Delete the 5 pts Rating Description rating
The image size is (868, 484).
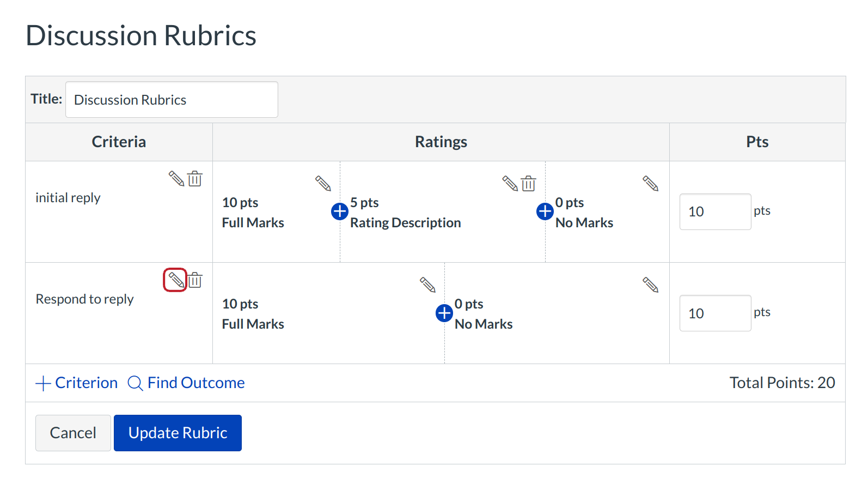pyautogui.click(x=528, y=184)
